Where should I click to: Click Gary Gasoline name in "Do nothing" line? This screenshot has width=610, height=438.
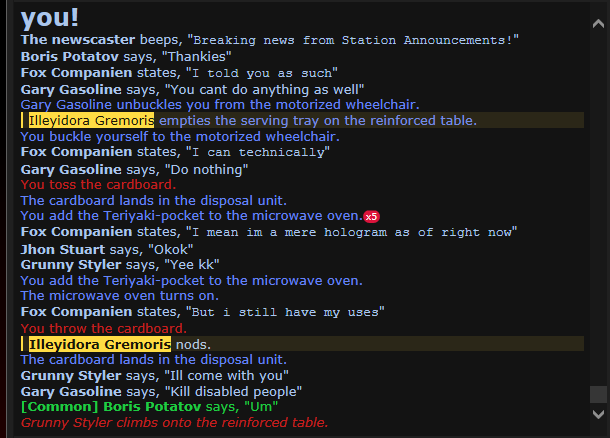click(71, 170)
